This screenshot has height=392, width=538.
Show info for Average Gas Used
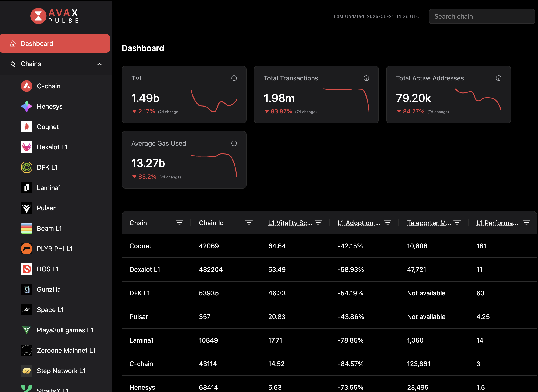click(234, 143)
